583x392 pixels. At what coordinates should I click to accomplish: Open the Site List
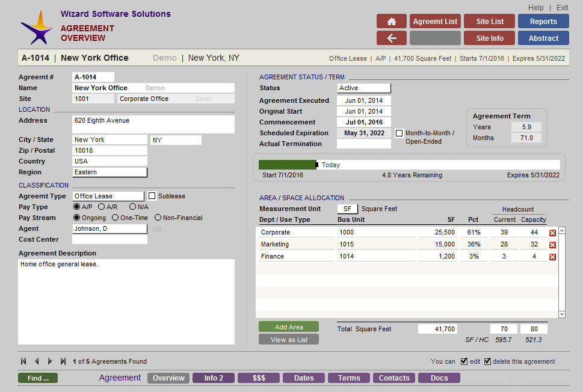pos(489,21)
